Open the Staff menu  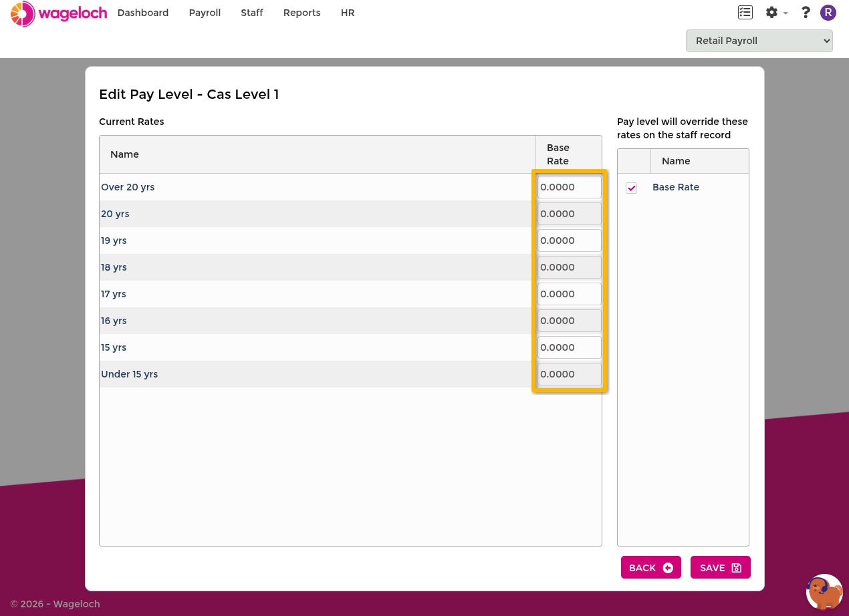point(252,13)
